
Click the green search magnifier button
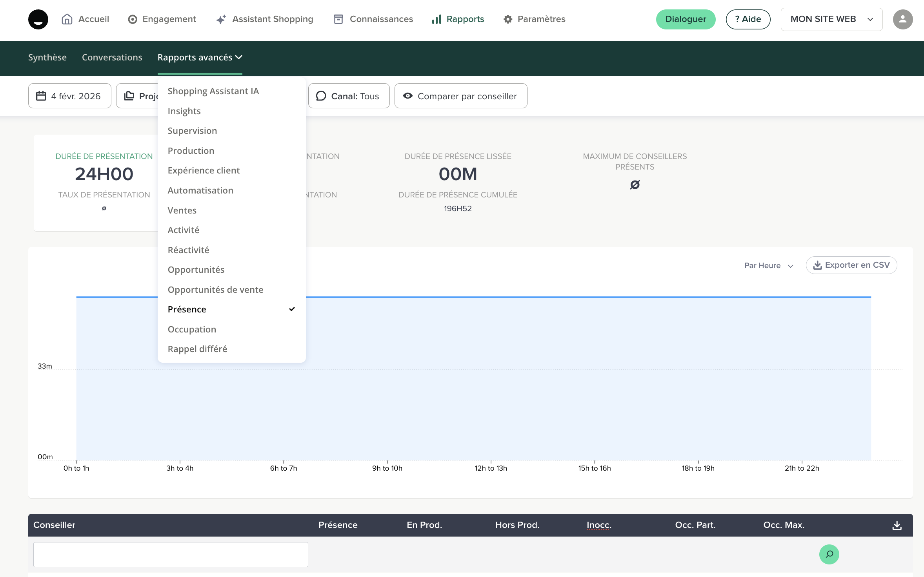coord(829,554)
